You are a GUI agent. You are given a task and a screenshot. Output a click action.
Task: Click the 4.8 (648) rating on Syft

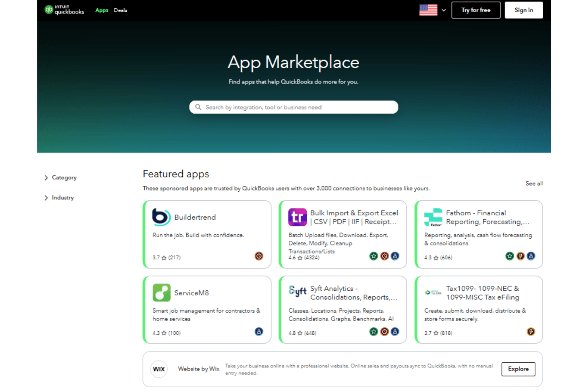click(x=302, y=333)
